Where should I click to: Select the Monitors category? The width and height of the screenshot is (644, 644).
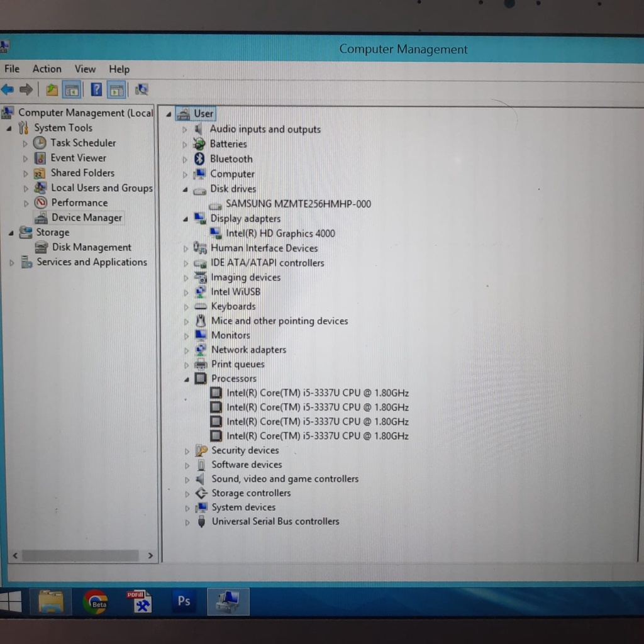pyautogui.click(x=230, y=336)
